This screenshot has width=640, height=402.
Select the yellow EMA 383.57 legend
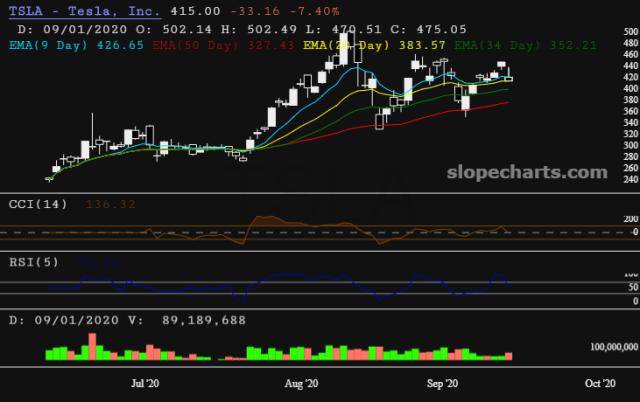374,45
